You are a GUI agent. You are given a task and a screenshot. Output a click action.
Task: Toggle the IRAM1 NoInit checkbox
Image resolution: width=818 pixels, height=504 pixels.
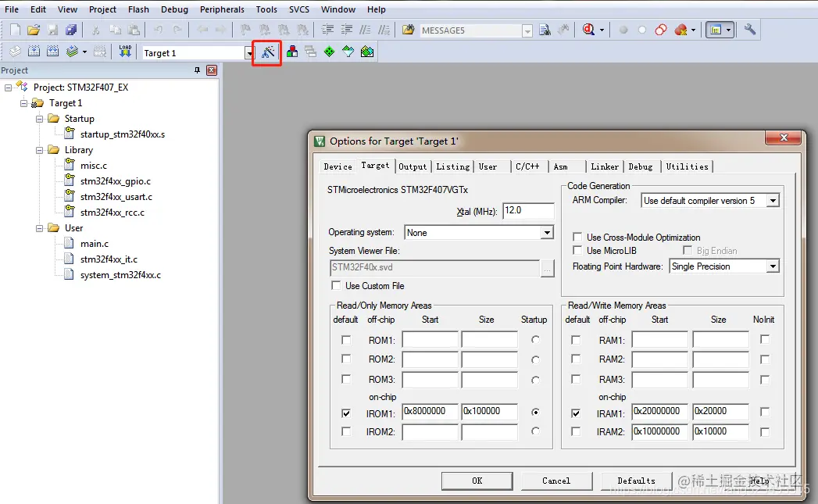pos(765,412)
